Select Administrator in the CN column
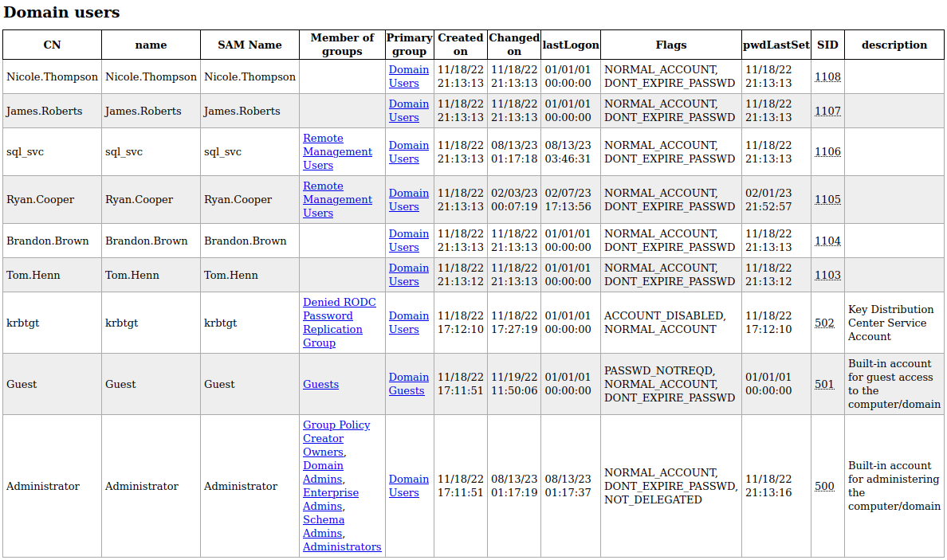Screen dimensions: 947x560 (43, 487)
